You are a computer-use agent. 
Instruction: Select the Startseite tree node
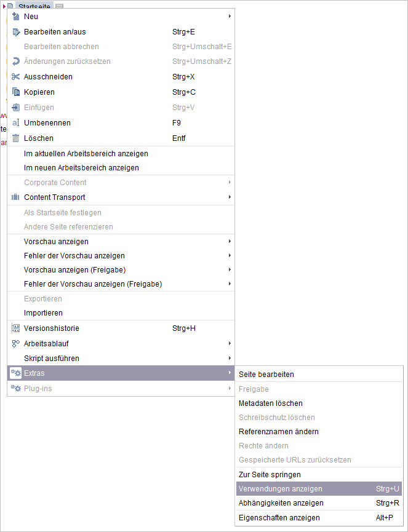(34, 6)
